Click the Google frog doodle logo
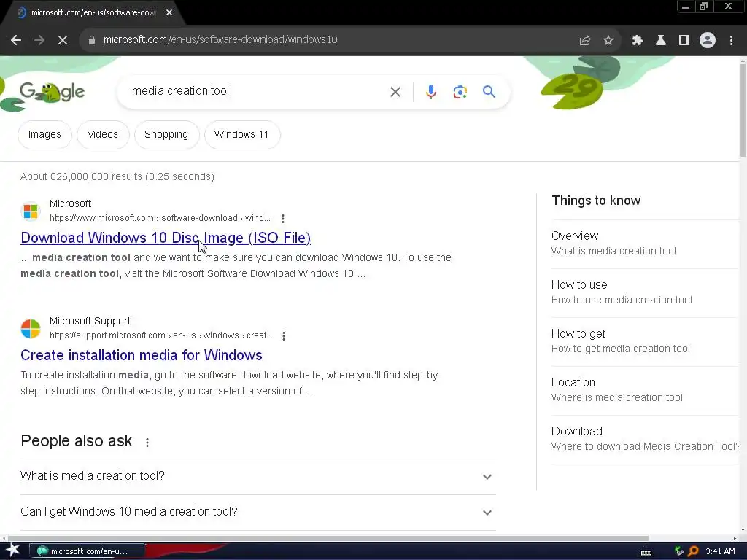Image resolution: width=747 pixels, height=560 pixels. [52, 92]
